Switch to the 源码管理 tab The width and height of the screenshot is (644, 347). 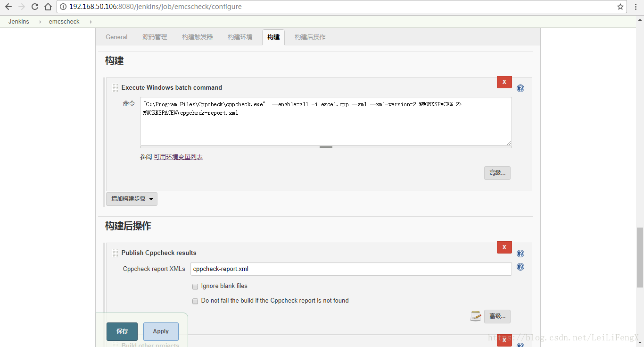coord(155,37)
